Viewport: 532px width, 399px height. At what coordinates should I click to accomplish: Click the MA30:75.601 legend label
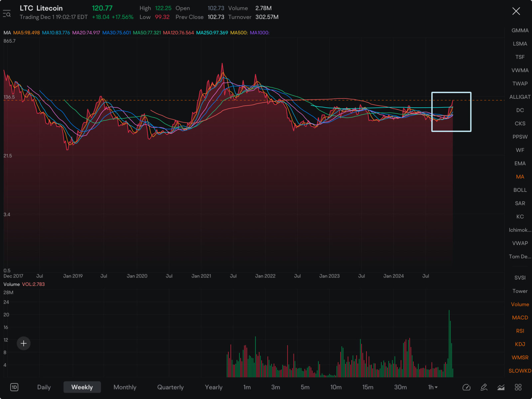116,33
